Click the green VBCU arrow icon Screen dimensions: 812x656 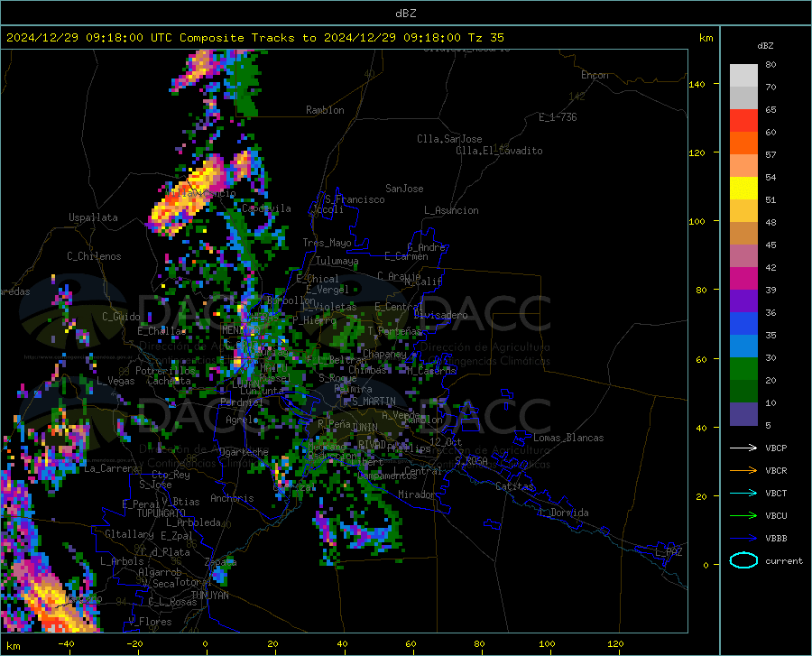[x=743, y=516]
